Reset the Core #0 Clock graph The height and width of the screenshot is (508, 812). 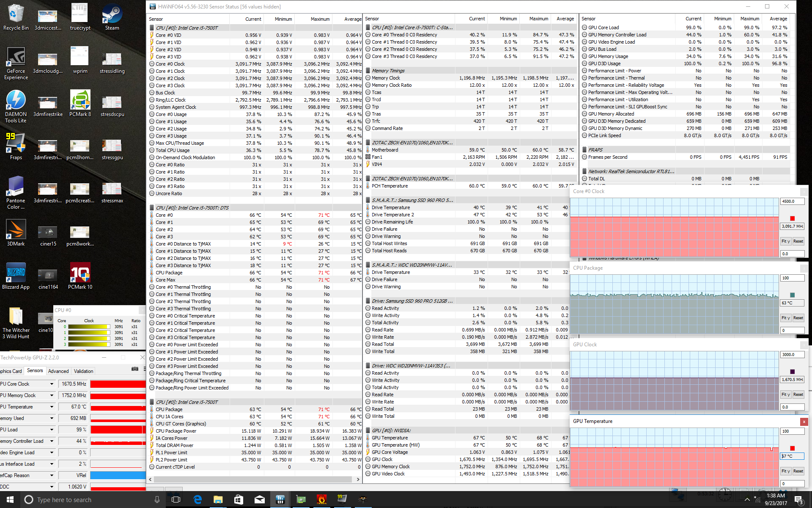pyautogui.click(x=798, y=241)
